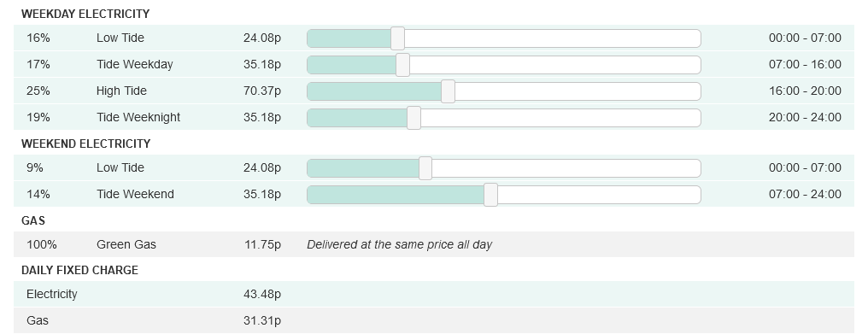Select the High Tide 70.37p price
868x334 pixels.
(261, 91)
